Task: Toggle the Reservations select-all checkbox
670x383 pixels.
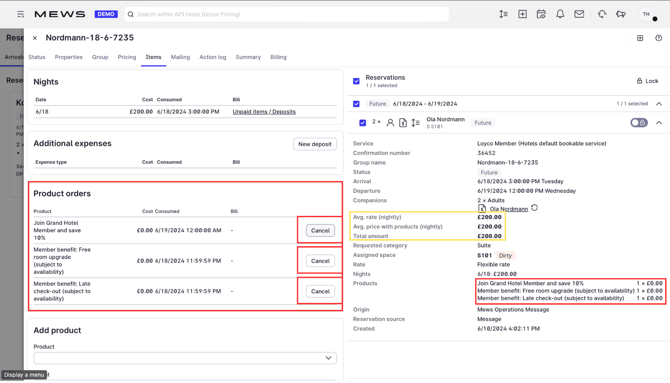Action: 356,81
